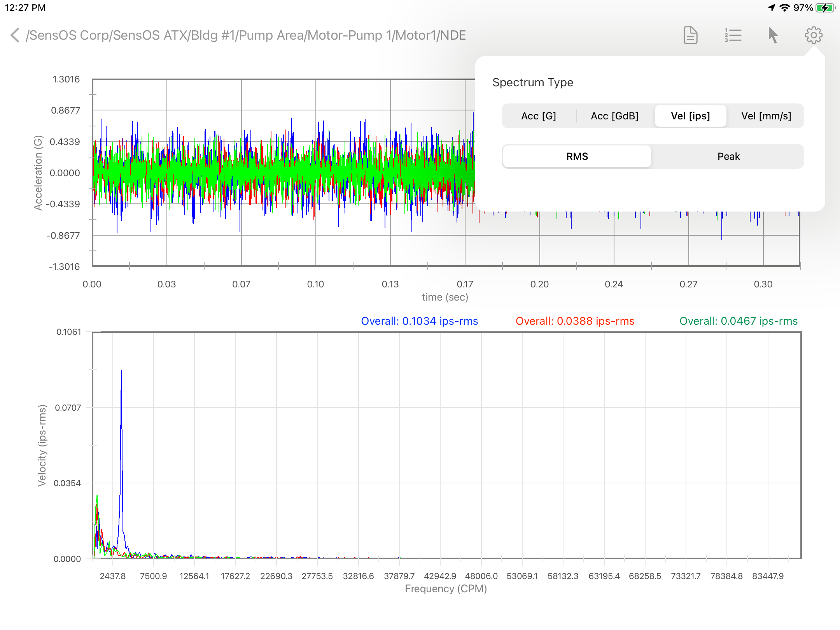Tap the location arrow status icon
Screen dimensions: 840x630
pos(772,8)
